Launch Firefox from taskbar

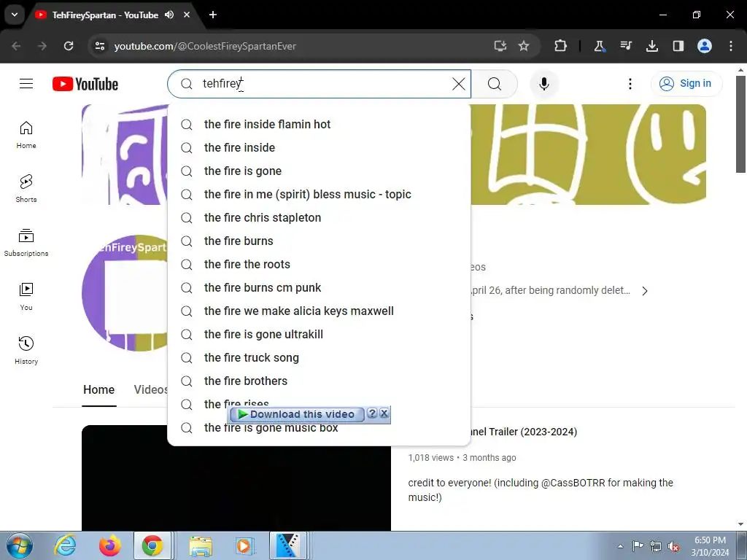(x=109, y=545)
